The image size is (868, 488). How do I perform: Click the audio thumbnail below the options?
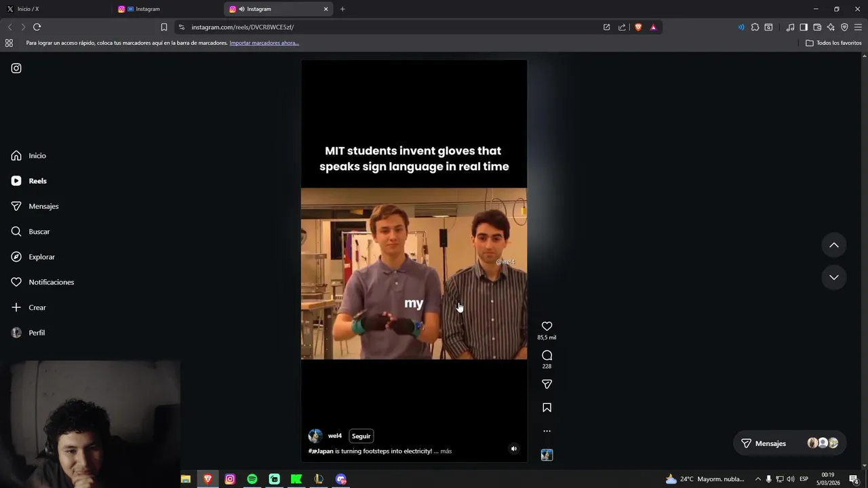click(547, 455)
